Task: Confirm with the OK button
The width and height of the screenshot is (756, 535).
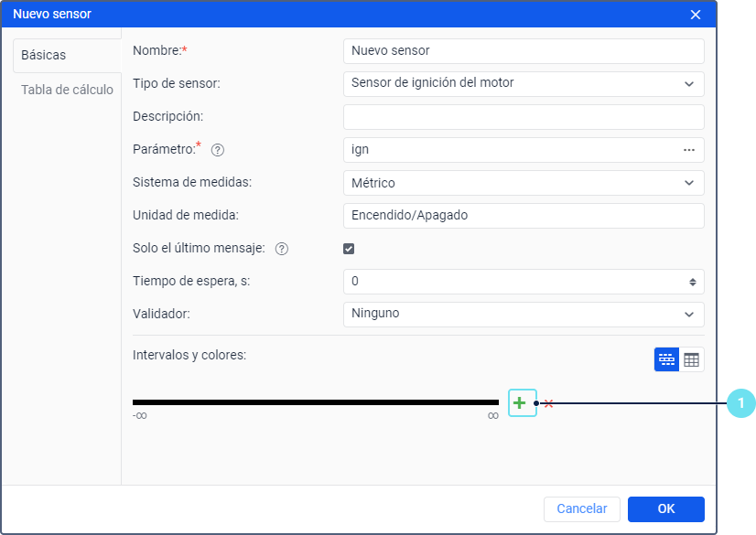Action: click(665, 509)
